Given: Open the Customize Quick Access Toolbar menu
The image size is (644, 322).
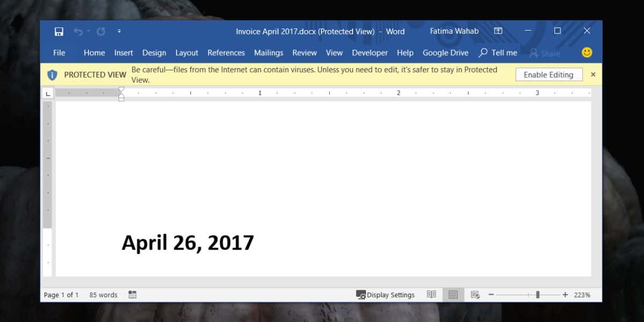Looking at the screenshot, I should [x=119, y=31].
